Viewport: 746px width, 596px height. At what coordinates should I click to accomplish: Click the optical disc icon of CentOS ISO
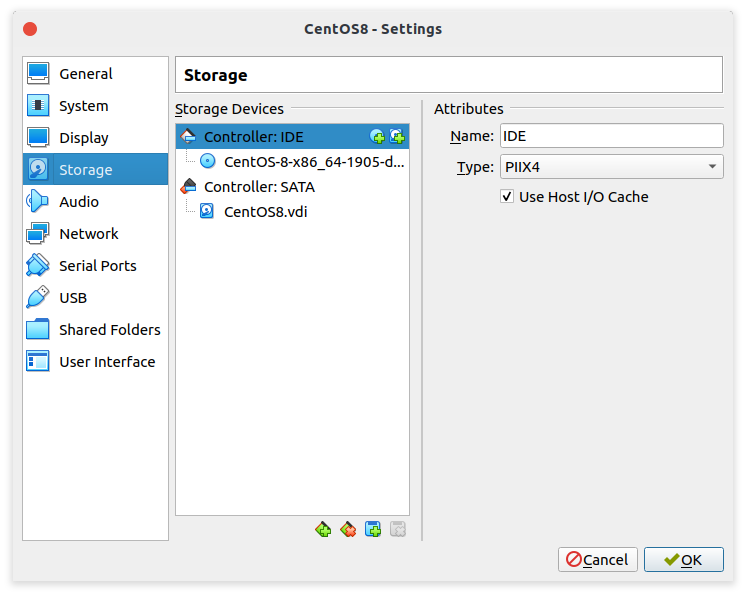[207, 161]
